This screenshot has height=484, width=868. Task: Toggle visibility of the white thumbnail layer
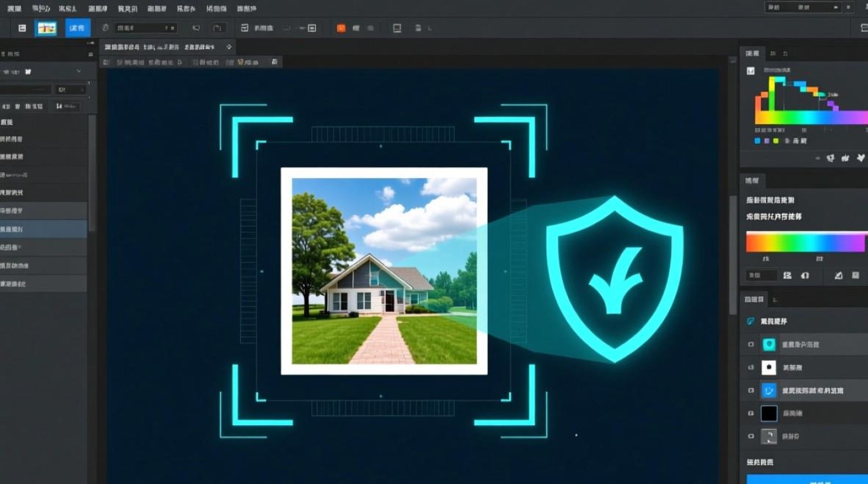point(750,368)
